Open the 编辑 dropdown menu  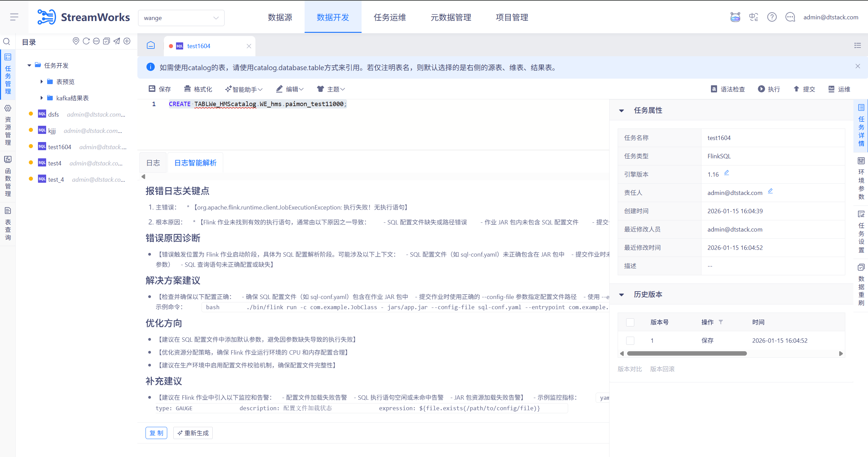coord(290,89)
